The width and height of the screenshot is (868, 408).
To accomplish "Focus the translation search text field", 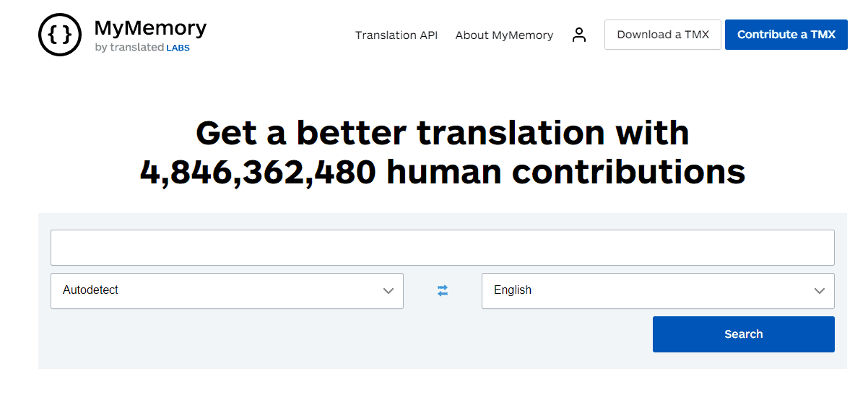I will [442, 248].
